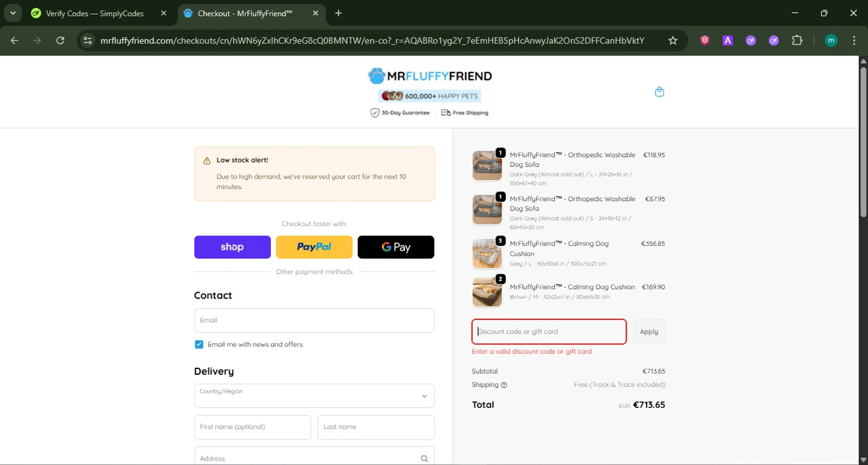Go back to previous page
Image resolution: width=868 pixels, height=465 pixels.
[14, 40]
